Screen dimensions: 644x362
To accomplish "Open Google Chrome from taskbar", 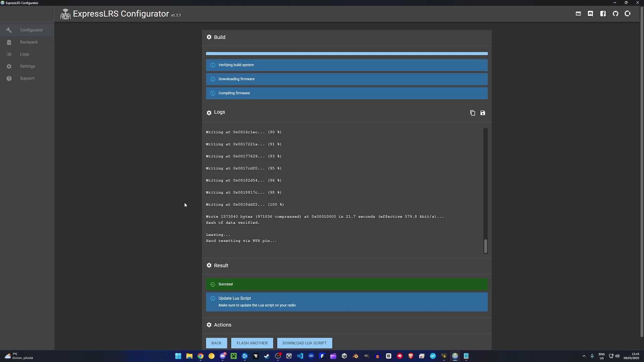I will [x=200, y=356].
